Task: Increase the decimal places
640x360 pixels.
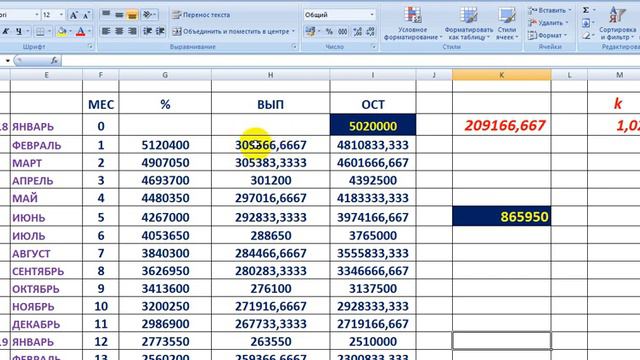Action: (358, 31)
